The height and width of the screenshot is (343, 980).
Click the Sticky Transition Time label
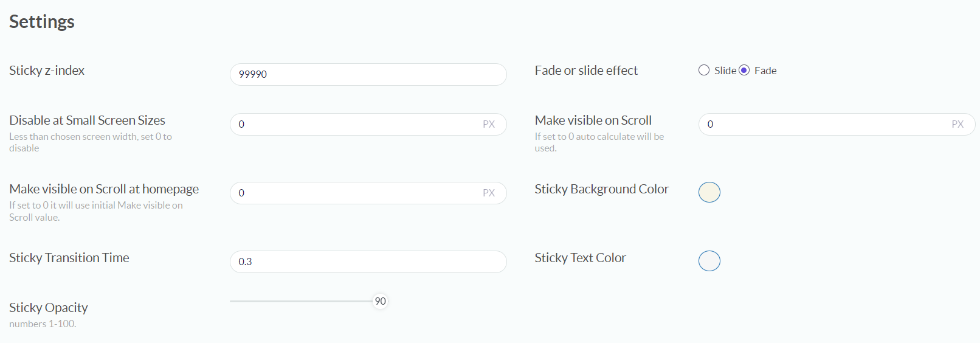[x=69, y=258]
